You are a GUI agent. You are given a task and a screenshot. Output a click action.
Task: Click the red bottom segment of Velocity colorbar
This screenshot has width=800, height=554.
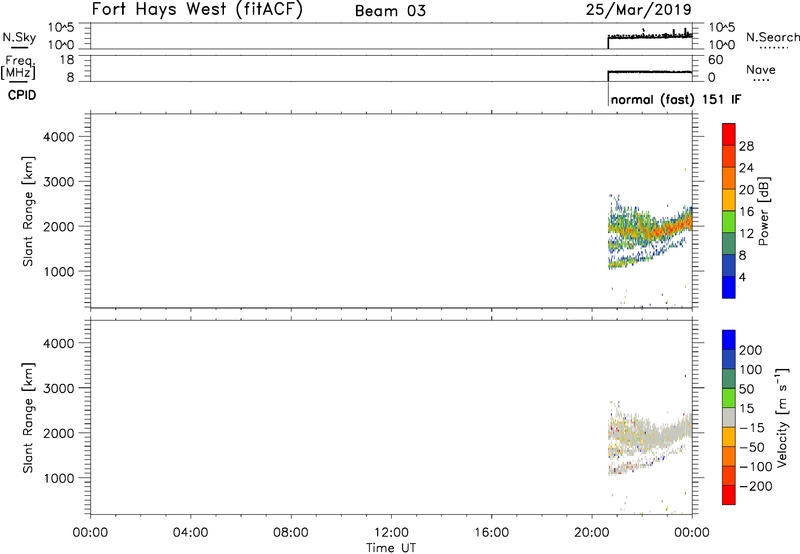[x=729, y=495]
